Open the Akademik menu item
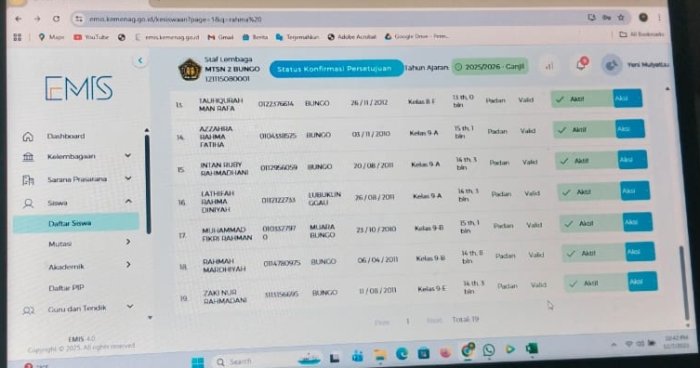700x368 pixels. coord(66,267)
